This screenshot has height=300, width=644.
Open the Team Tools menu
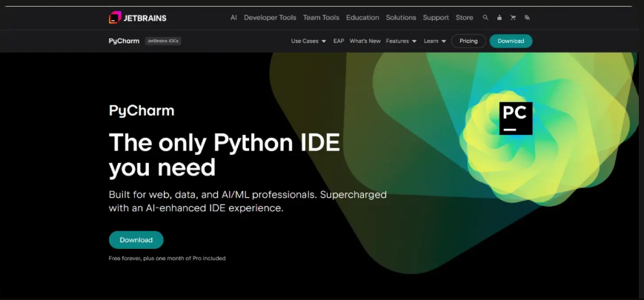321,17
